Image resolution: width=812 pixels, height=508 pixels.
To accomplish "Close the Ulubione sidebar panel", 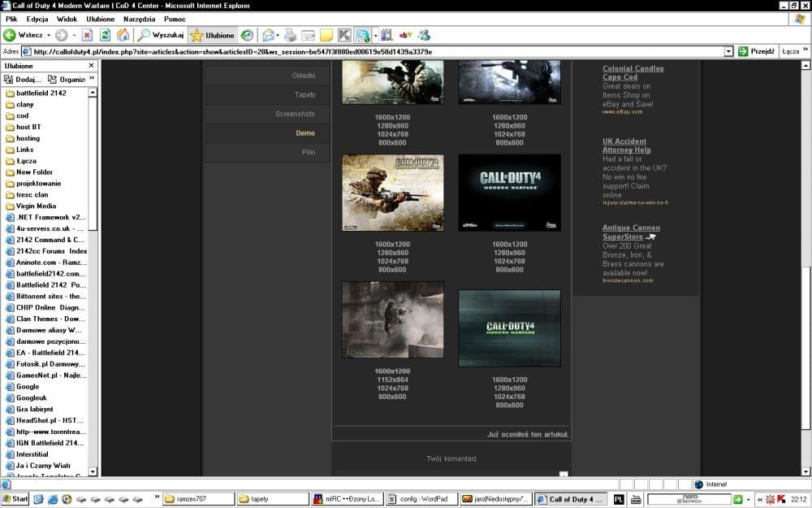I will (91, 66).
